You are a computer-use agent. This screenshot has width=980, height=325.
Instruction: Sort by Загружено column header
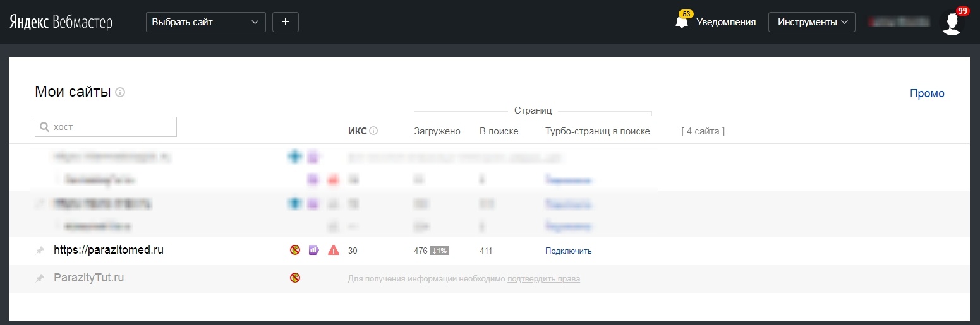tap(437, 131)
